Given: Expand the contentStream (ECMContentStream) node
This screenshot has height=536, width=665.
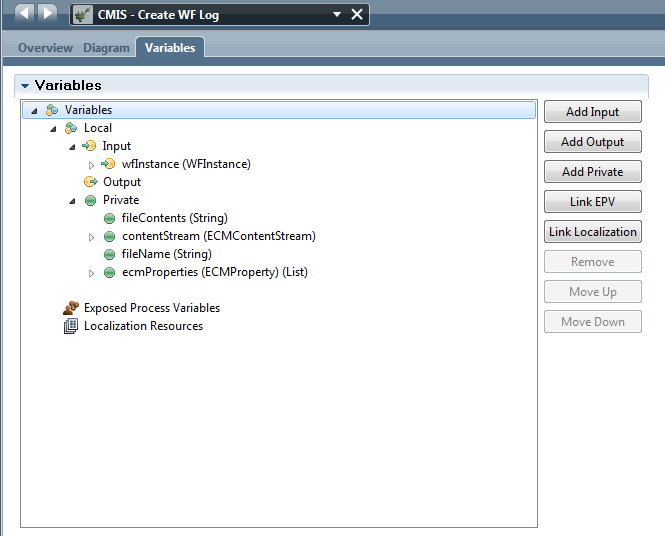Looking at the screenshot, I should click(x=91, y=237).
